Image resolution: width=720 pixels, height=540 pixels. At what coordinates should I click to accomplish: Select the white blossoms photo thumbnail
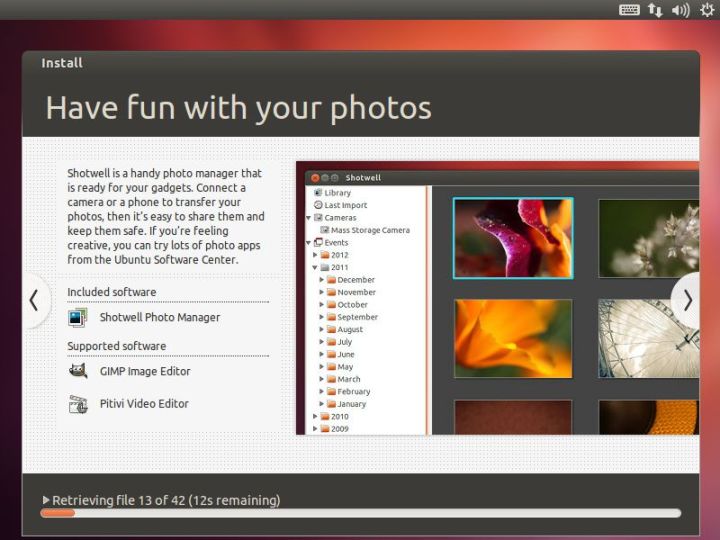coord(649,238)
